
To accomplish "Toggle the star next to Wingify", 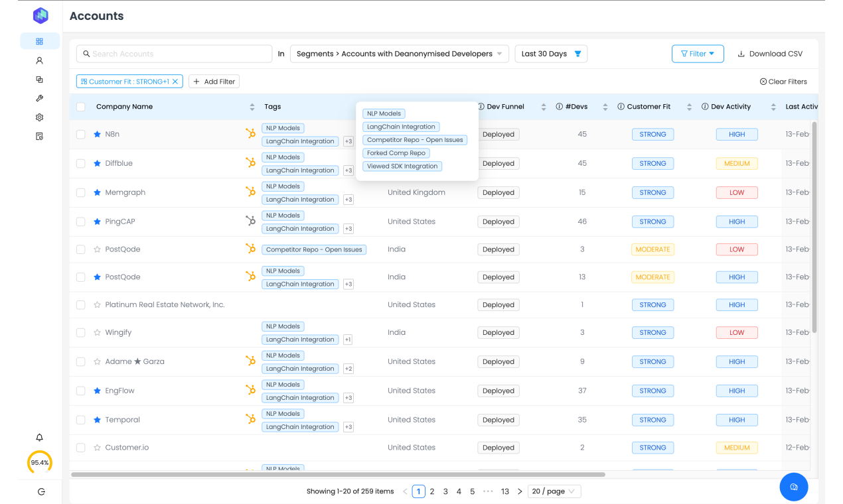I will [x=98, y=333].
